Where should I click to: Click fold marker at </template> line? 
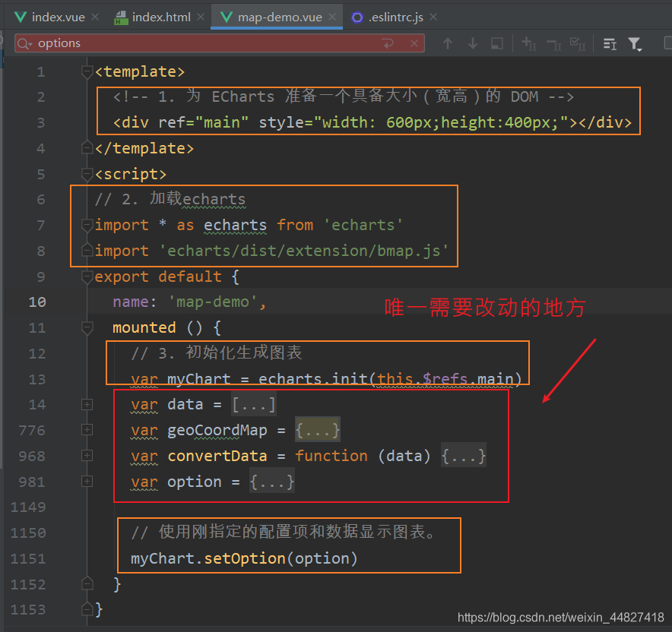click(x=87, y=147)
